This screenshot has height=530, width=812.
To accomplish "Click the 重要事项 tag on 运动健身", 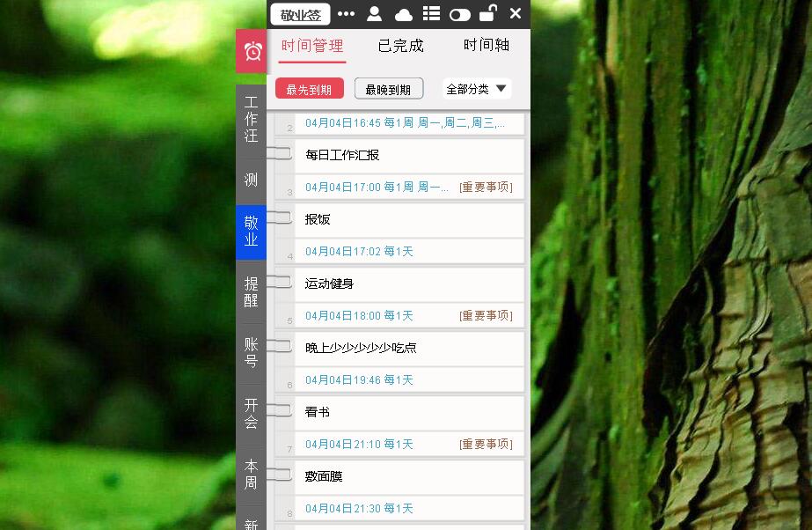I will [x=486, y=315].
